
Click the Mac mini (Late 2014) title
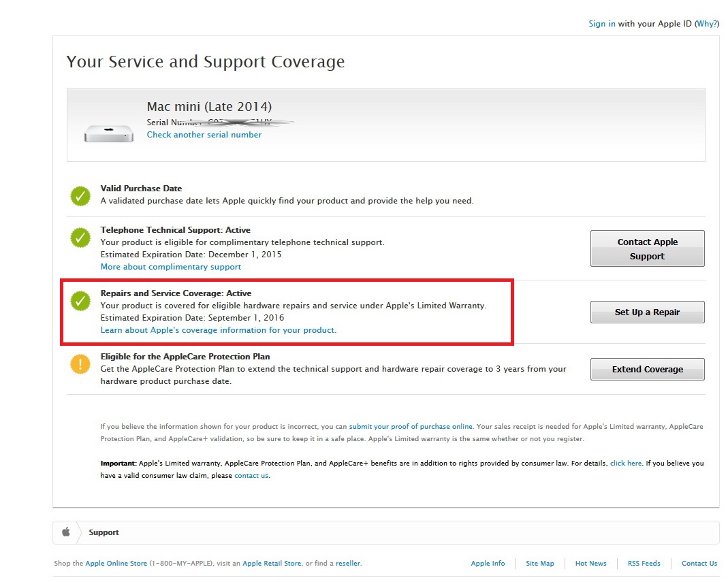tap(209, 107)
